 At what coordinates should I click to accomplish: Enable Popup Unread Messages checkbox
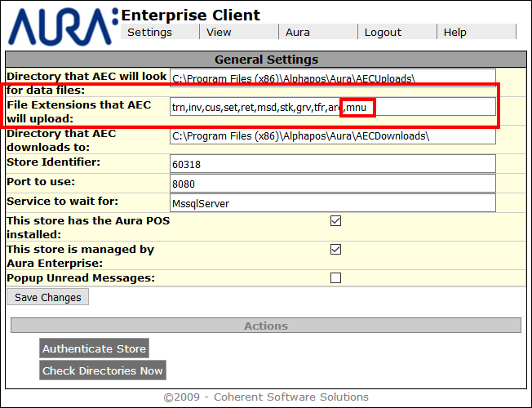tap(335, 278)
